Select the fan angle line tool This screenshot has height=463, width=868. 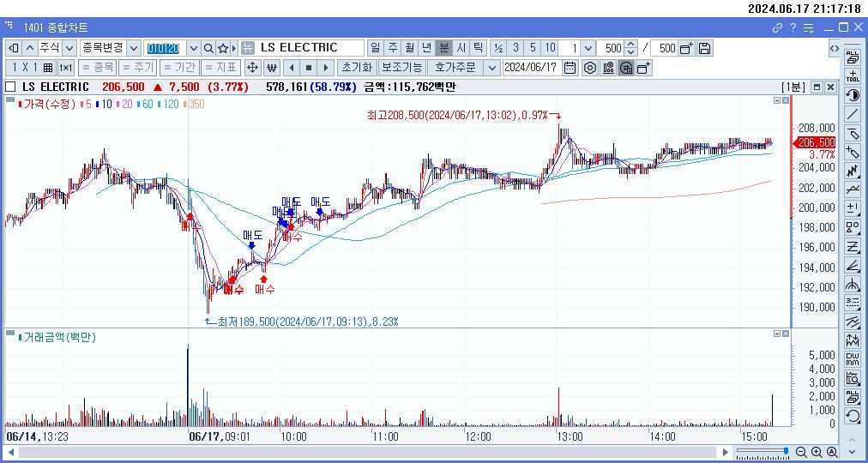[853, 264]
